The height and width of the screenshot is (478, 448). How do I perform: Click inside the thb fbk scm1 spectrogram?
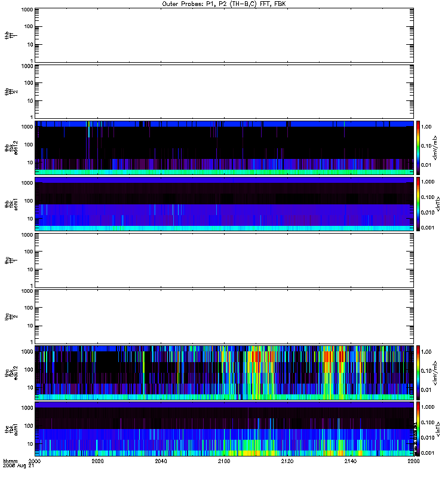224,204
